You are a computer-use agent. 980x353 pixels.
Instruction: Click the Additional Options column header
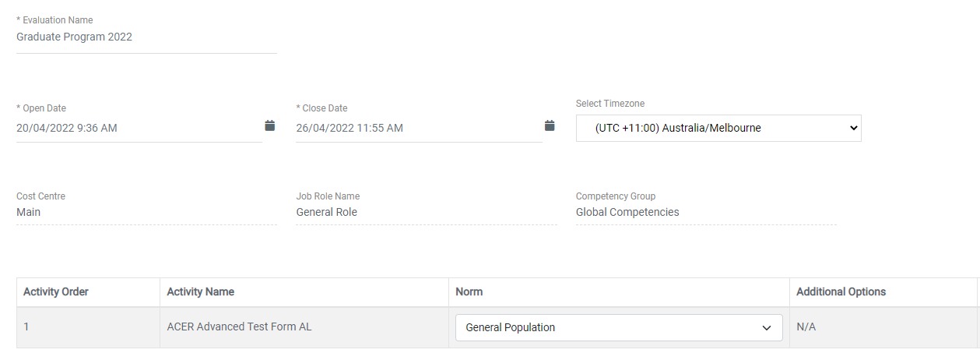tap(841, 291)
